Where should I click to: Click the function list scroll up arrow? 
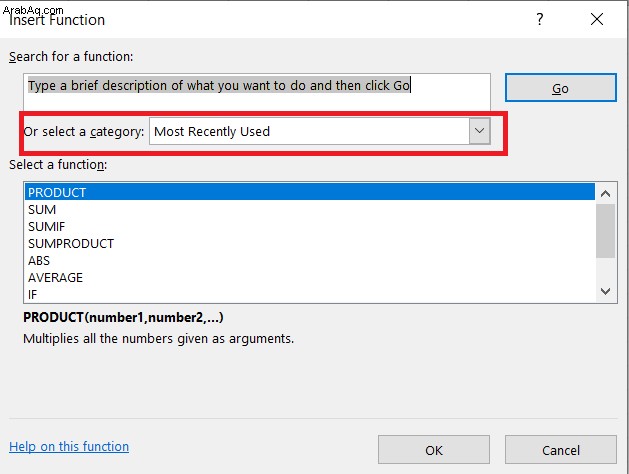tap(606, 194)
